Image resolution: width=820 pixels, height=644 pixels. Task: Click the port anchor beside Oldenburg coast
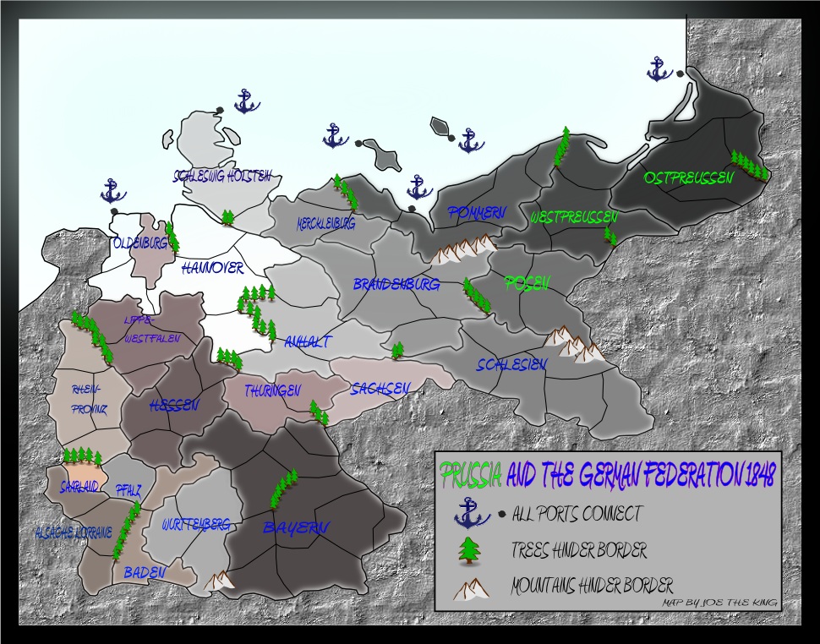pos(112,191)
